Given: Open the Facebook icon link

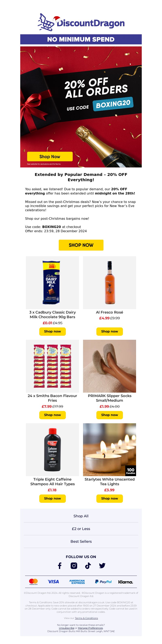Looking at the screenshot, I should coord(60,566).
